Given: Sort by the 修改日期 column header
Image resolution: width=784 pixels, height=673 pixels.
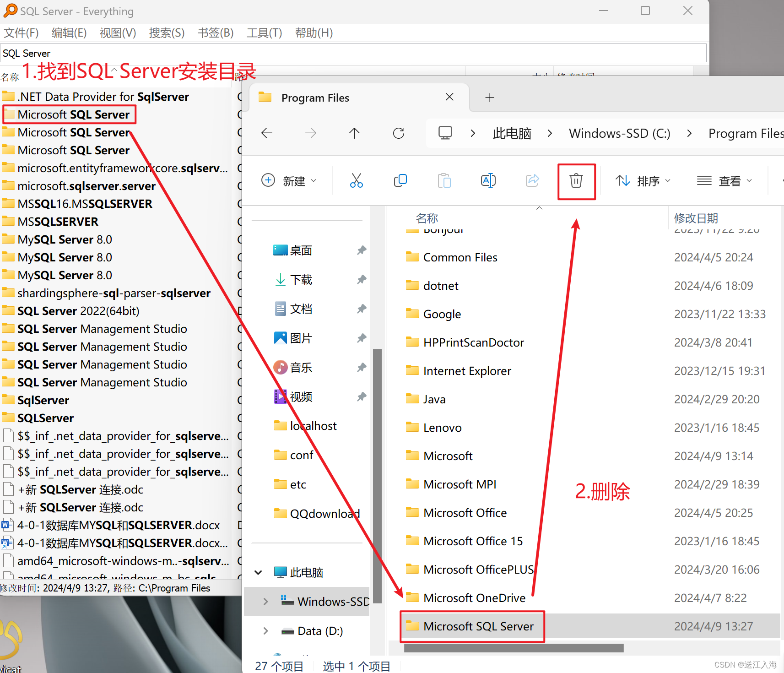Looking at the screenshot, I should click(696, 218).
